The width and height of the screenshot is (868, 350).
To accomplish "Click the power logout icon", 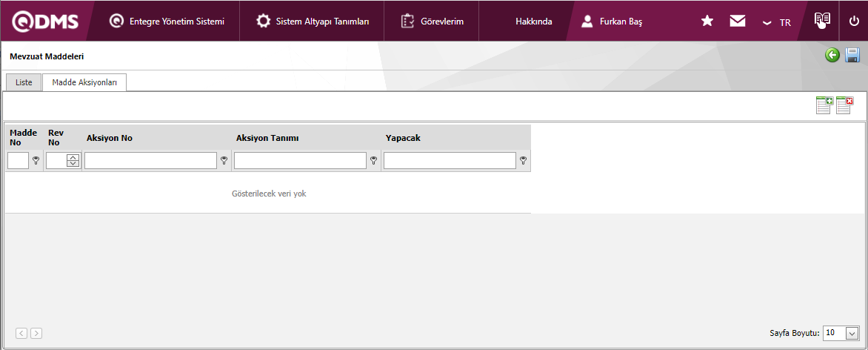I will pos(854,22).
